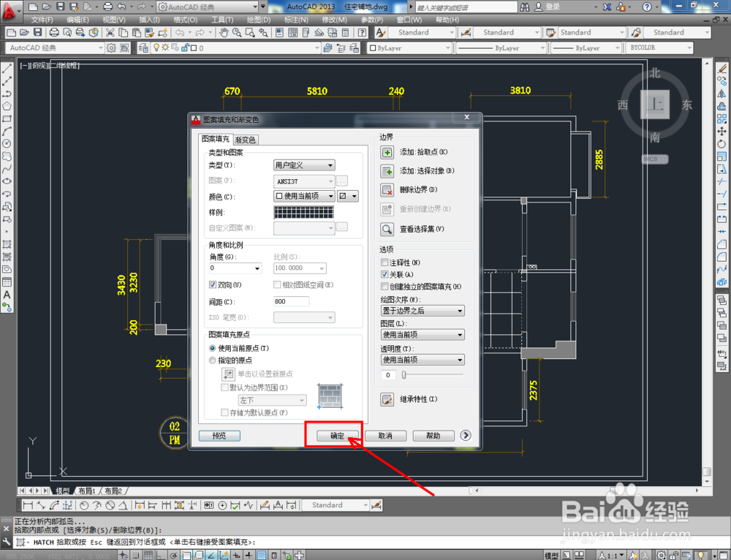This screenshot has height=560, width=731.
Task: Click the Help question mark toolbar icon
Action: click(363, 32)
